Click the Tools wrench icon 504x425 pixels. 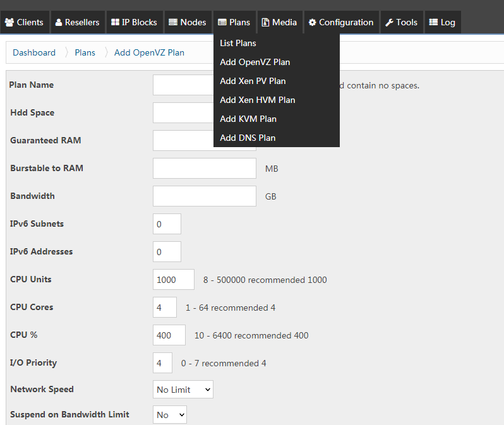click(x=390, y=22)
